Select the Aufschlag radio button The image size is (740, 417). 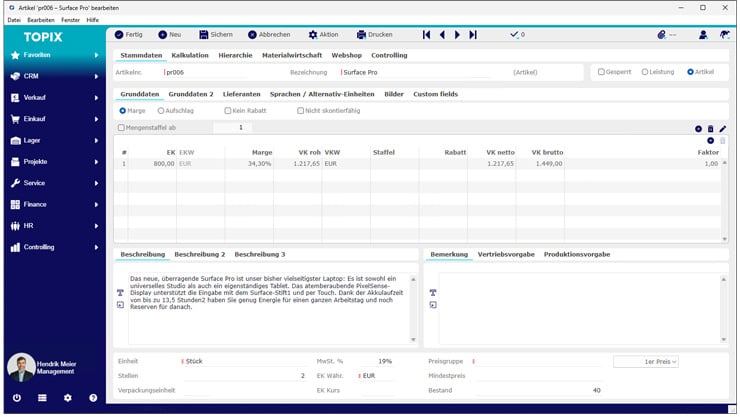(x=162, y=110)
